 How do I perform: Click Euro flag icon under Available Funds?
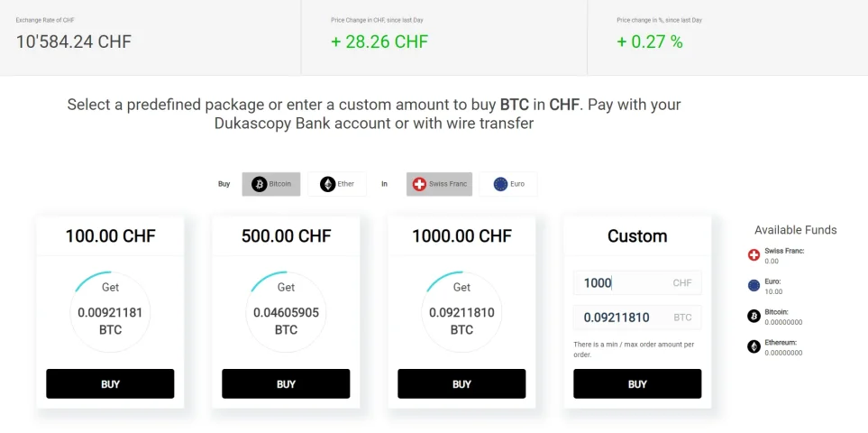pos(754,286)
